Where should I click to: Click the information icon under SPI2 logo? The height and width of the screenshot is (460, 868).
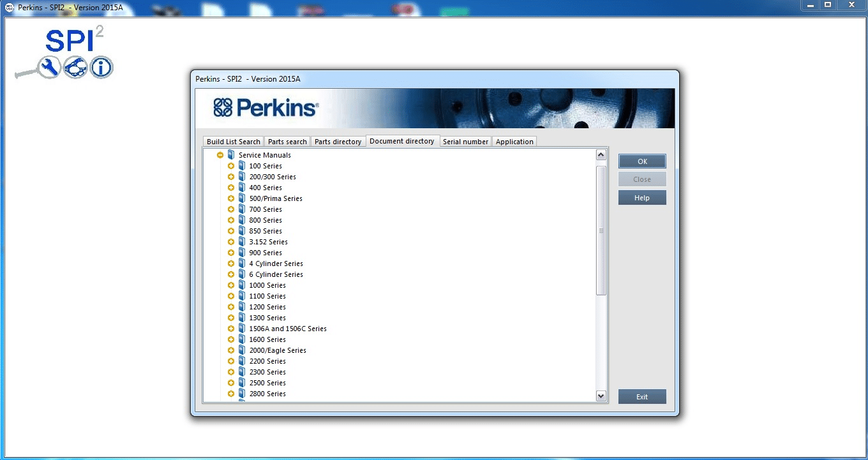[101, 67]
